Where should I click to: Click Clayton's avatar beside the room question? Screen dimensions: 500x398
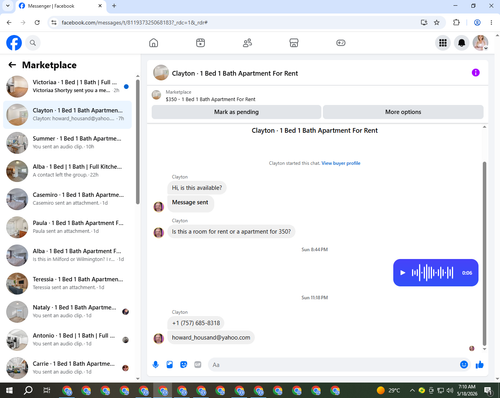159,232
